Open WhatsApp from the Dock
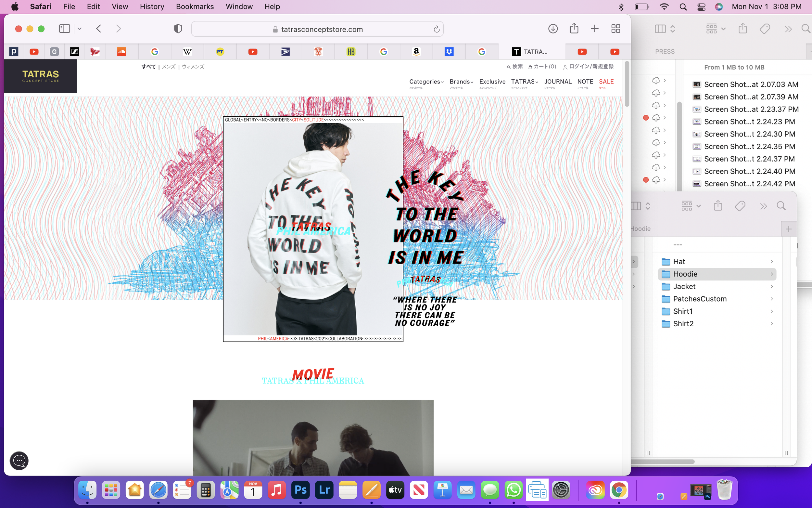Image resolution: width=812 pixels, height=508 pixels. pyautogui.click(x=514, y=490)
